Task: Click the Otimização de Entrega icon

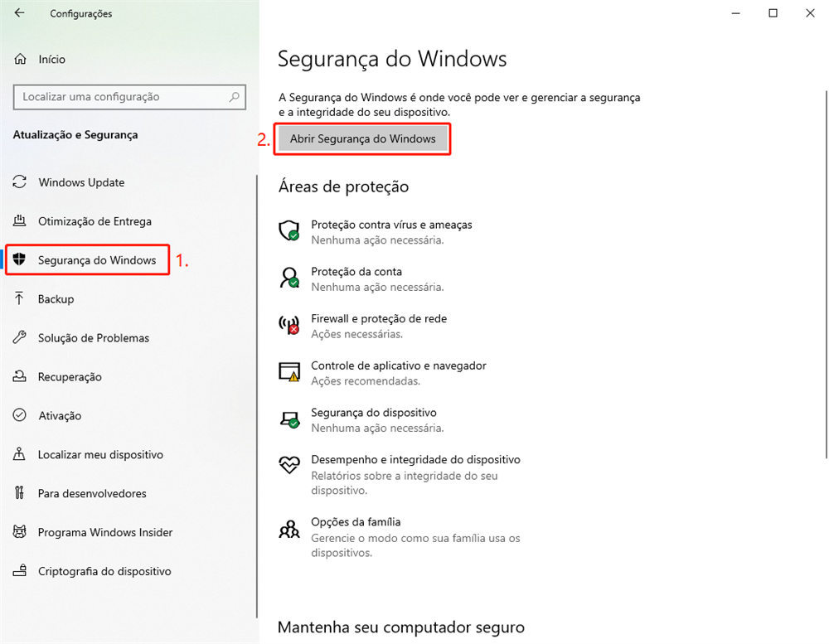Action: [19, 221]
